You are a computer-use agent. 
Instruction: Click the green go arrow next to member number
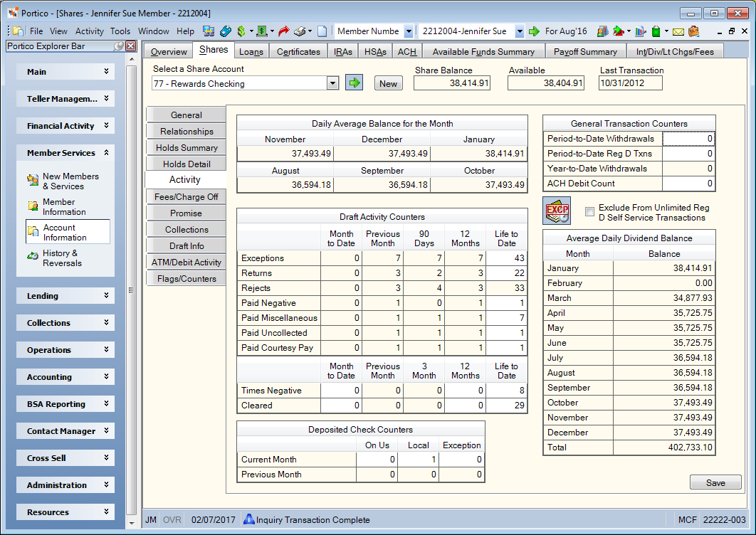tap(534, 31)
